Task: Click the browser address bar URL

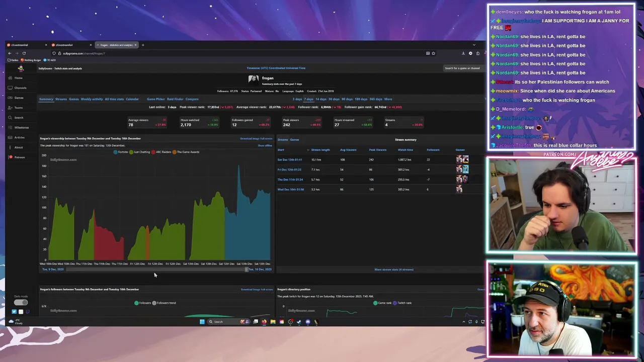Action: (84, 53)
